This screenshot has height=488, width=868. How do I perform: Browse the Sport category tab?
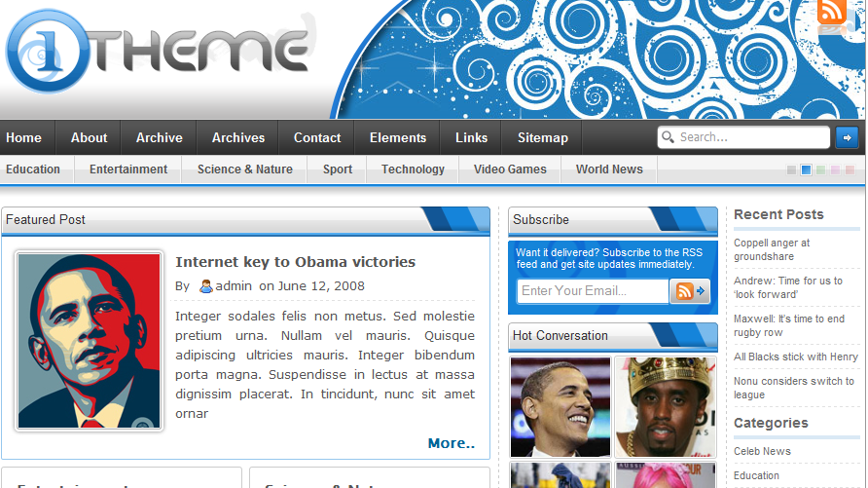click(x=337, y=169)
